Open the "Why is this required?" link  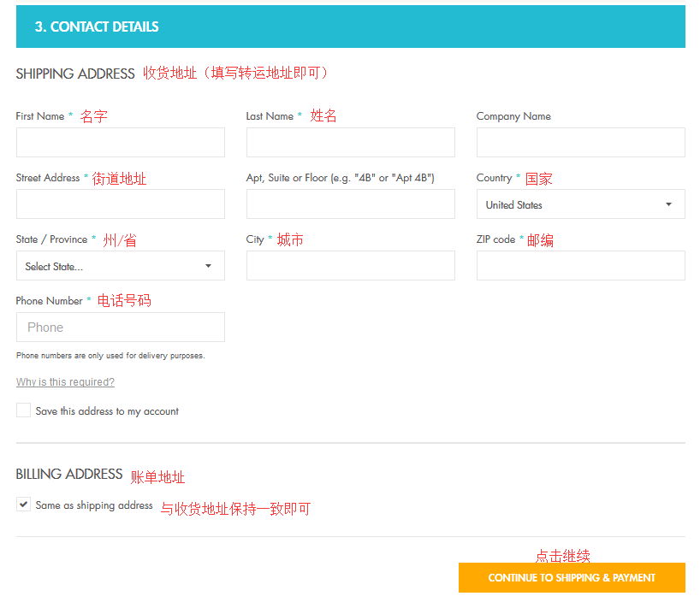65,382
